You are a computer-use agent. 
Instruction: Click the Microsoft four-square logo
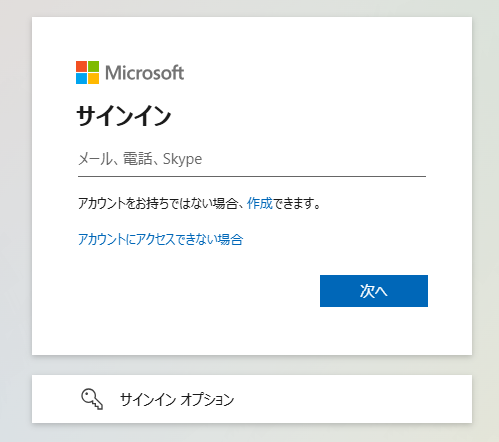coord(87,72)
